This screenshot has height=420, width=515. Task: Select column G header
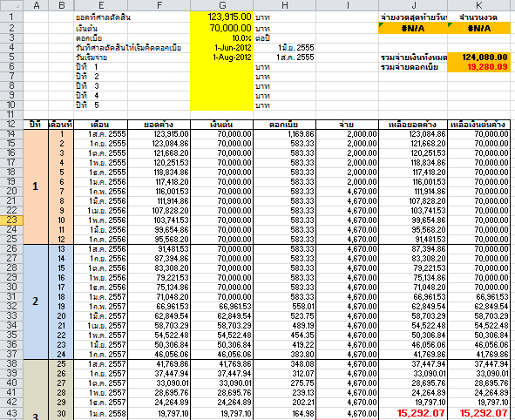click(x=221, y=5)
